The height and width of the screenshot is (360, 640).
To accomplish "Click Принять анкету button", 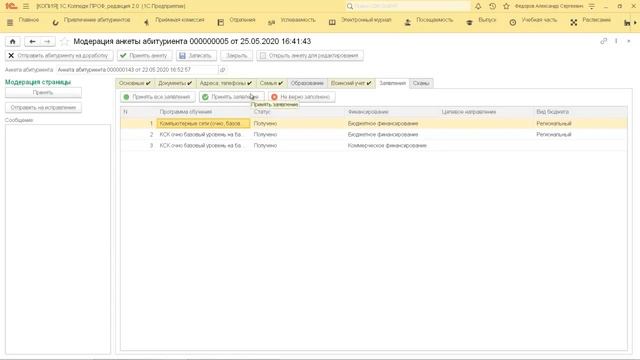I will click(x=144, y=56).
